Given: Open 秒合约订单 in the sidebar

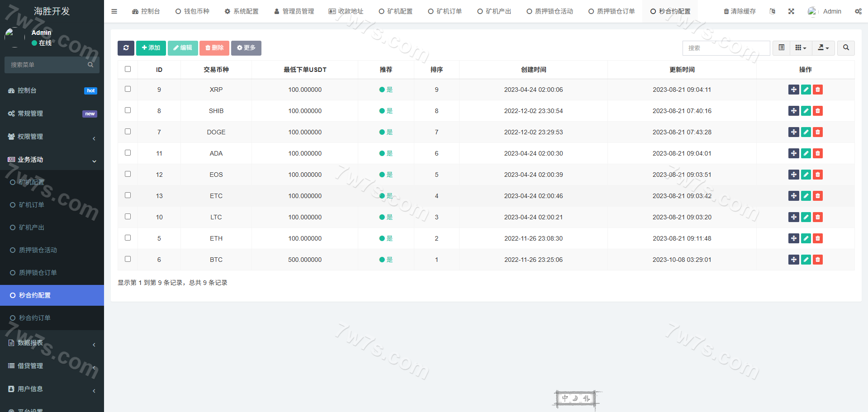Looking at the screenshot, I should click(x=35, y=318).
